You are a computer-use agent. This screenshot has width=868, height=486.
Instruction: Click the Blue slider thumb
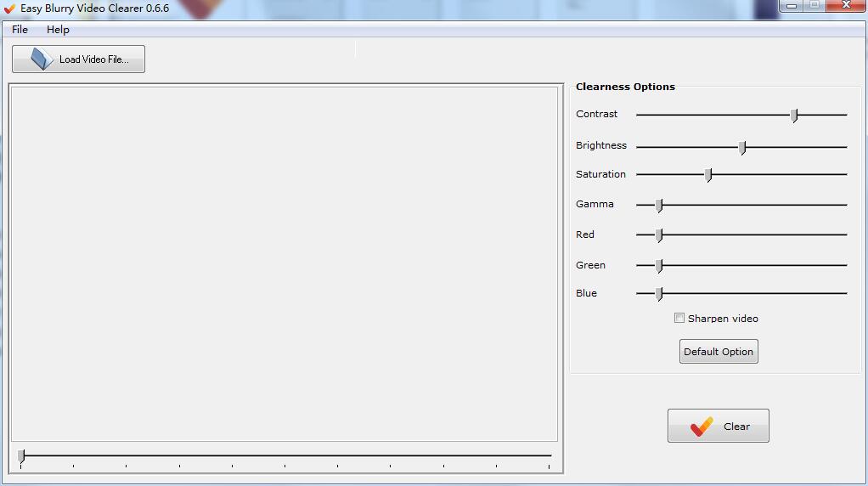(x=659, y=293)
